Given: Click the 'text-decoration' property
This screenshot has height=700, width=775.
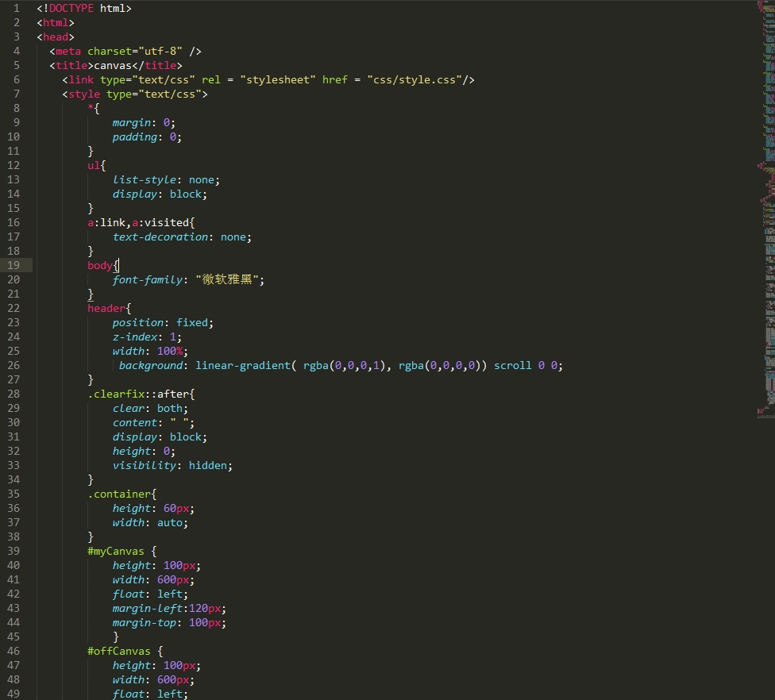Looking at the screenshot, I should (160, 237).
